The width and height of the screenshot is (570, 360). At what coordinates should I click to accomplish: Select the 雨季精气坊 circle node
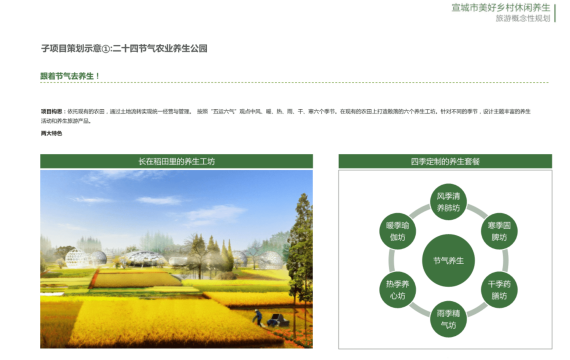click(x=448, y=319)
